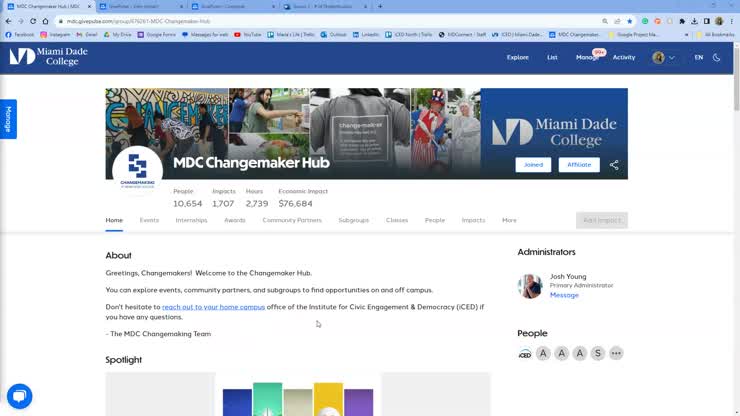Message administrator Josh Young
Screen dimensions: 740x416
pos(564,295)
